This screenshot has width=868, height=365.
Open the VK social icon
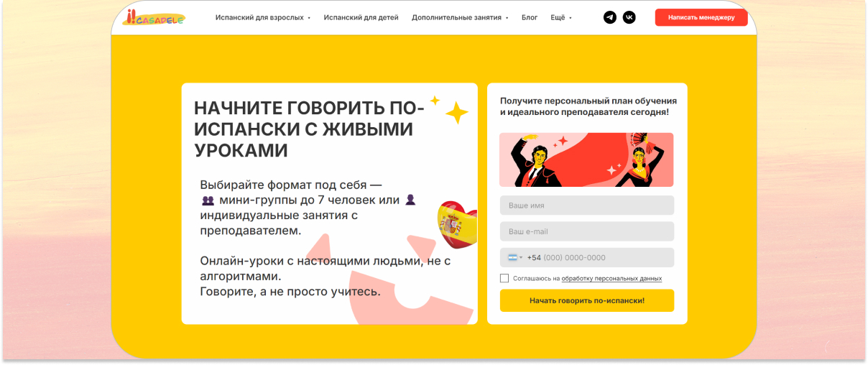[x=629, y=17]
